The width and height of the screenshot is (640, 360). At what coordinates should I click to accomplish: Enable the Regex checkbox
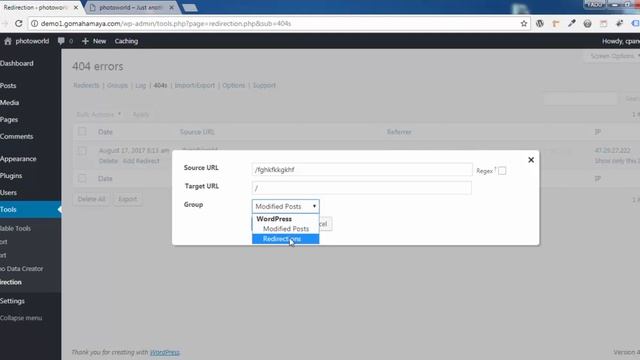pyautogui.click(x=502, y=171)
